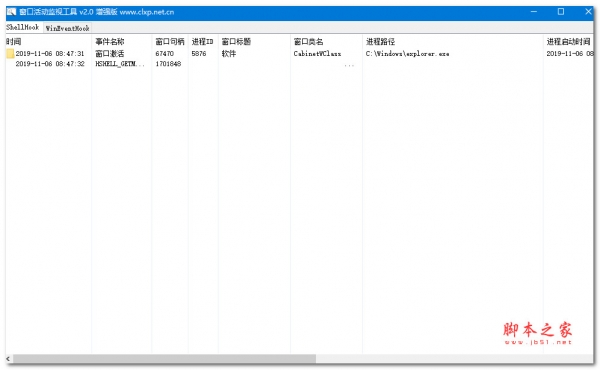Select the 2019-11-06 08:47:32 time cell
The height and width of the screenshot is (370, 600).
(50, 64)
